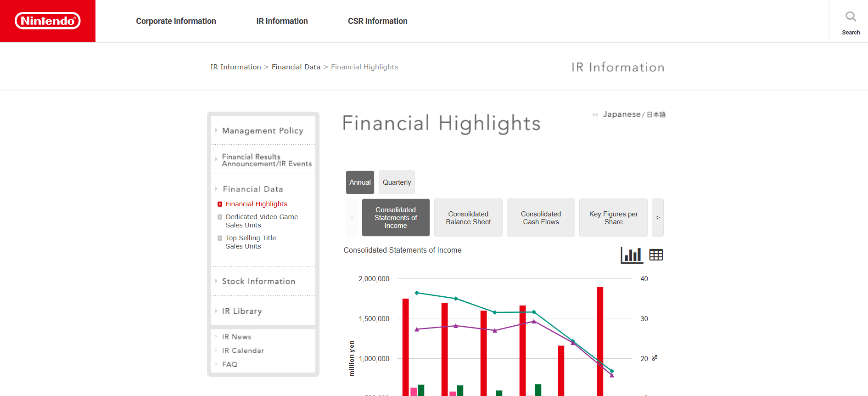Select Key Figures per Share tab
Viewport: 868px width, 396px height.
coord(613,218)
